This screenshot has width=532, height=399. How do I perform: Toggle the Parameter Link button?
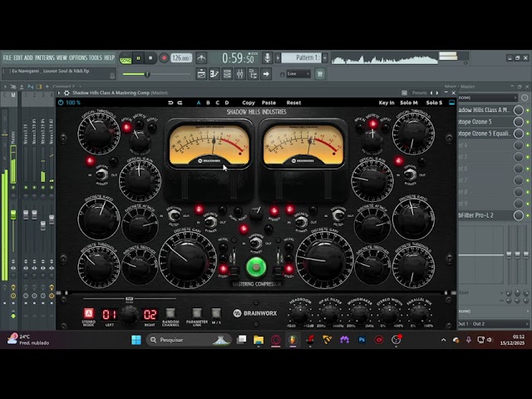(x=197, y=313)
